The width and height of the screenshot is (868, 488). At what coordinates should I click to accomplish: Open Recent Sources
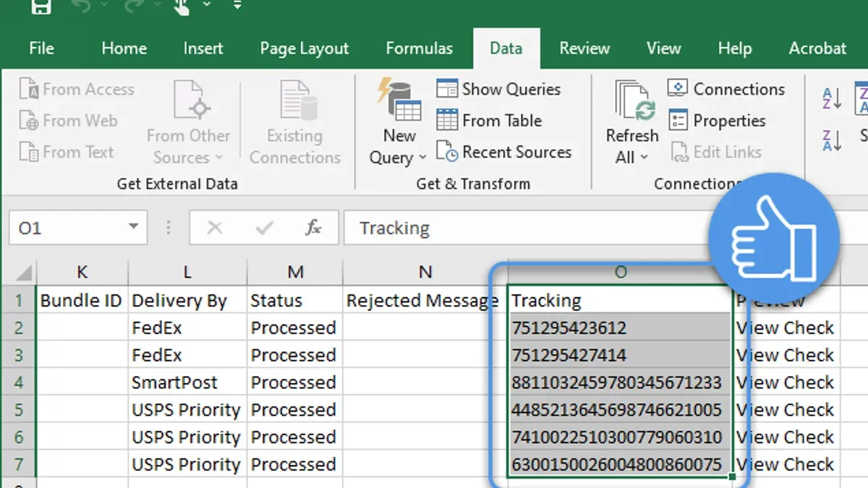[504, 152]
